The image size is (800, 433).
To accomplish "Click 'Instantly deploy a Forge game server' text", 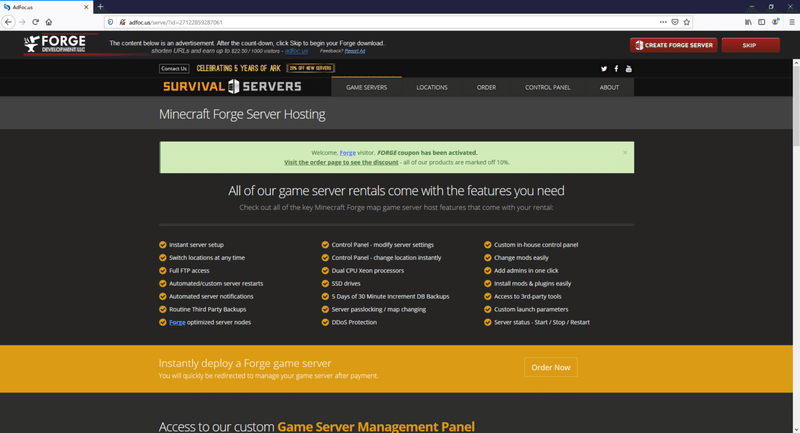I will (245, 363).
